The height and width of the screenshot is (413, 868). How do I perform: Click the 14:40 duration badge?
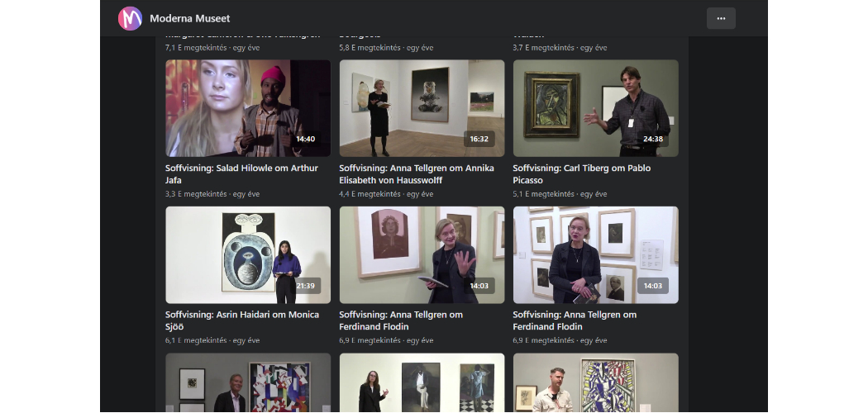[305, 139]
